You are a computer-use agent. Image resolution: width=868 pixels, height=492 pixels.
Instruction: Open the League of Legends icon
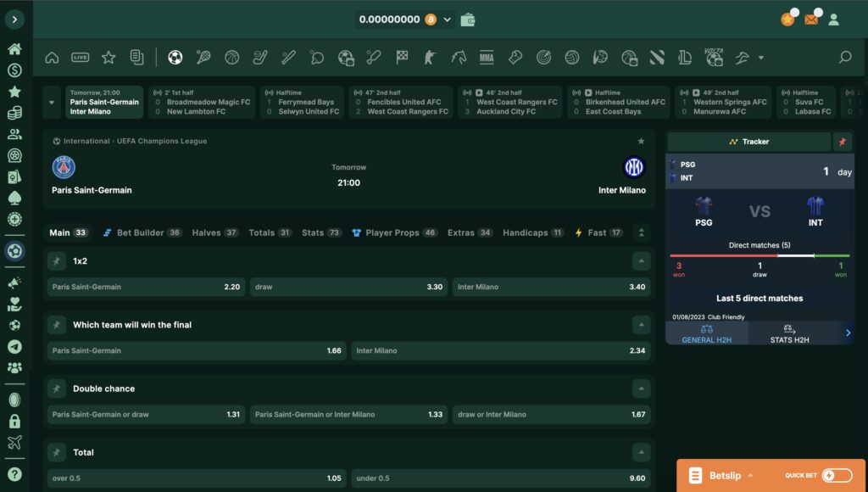coord(685,57)
